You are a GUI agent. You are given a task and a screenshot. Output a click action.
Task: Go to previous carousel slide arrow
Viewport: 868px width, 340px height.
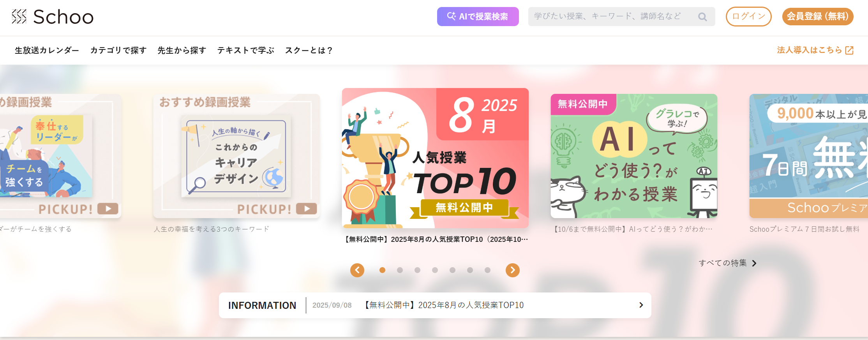click(x=357, y=270)
